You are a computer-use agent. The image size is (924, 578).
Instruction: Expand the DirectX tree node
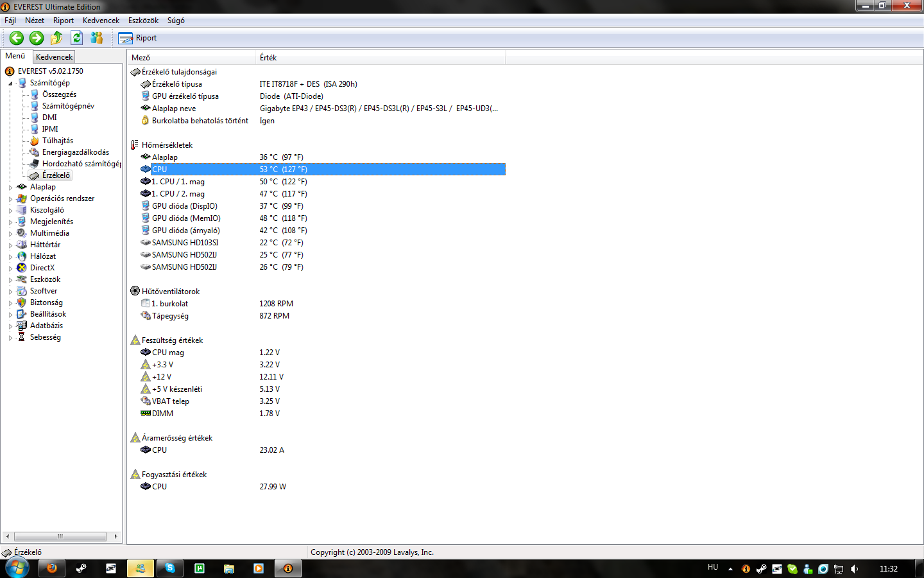pos(10,268)
